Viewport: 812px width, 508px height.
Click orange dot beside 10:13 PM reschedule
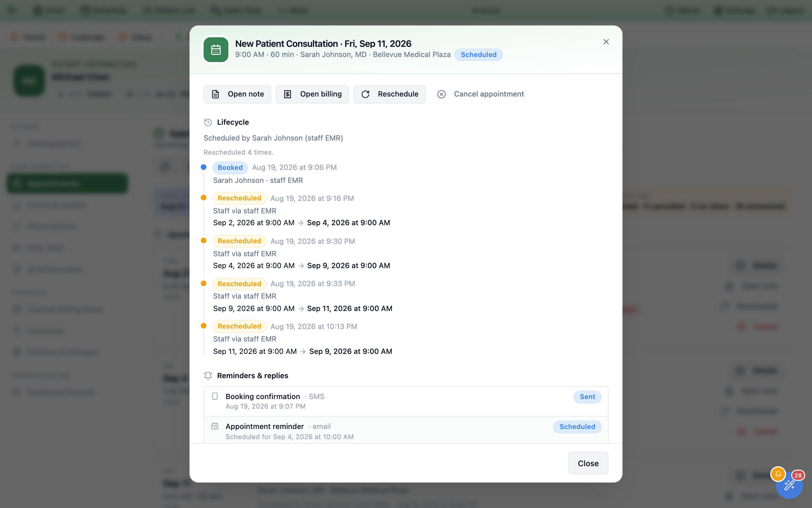tap(203, 326)
